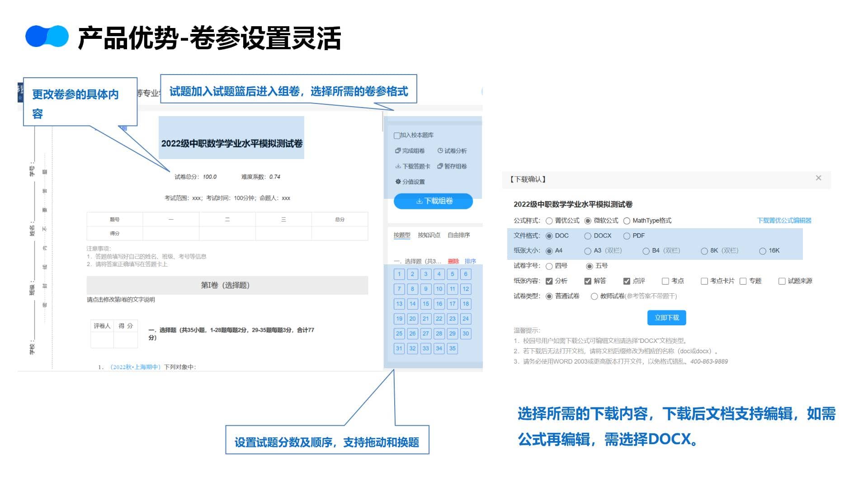This screenshot has width=868, height=488.
Task: Open 分值设置 gear icon
Action: click(x=398, y=182)
